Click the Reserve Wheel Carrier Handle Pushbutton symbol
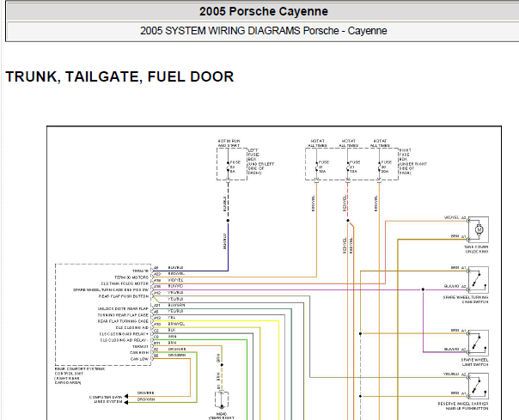This screenshot has height=420, width=519. [479, 386]
